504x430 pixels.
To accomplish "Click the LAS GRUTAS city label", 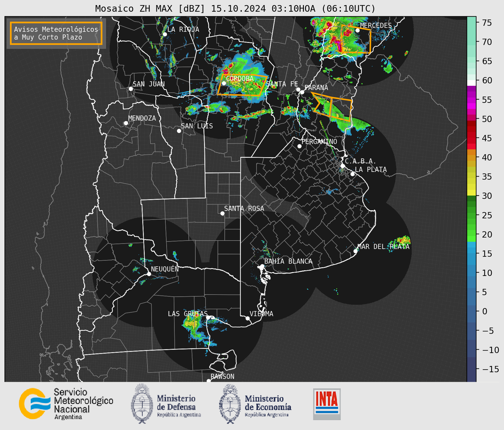I will coord(188,314).
